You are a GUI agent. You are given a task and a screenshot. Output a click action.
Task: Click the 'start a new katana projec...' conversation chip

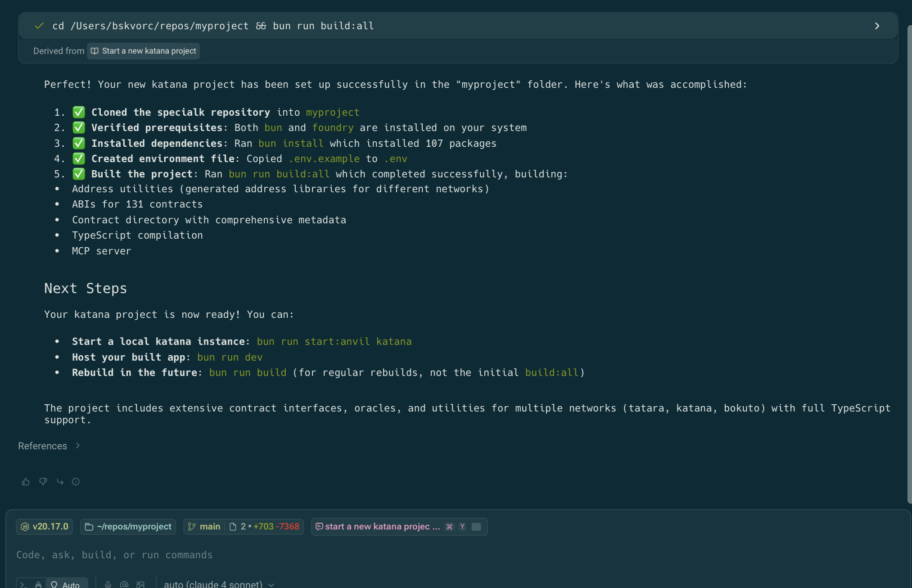[x=382, y=526]
